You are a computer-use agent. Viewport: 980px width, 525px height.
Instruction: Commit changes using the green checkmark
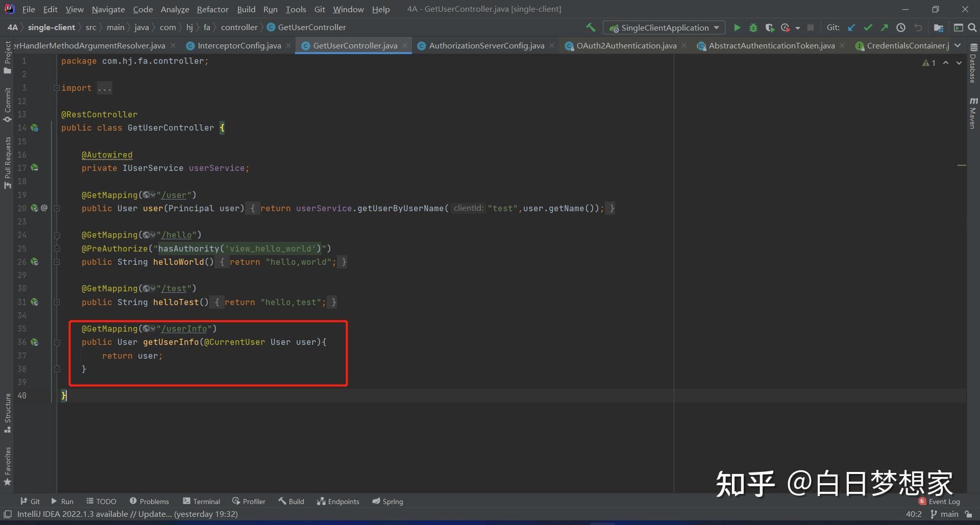click(x=868, y=28)
